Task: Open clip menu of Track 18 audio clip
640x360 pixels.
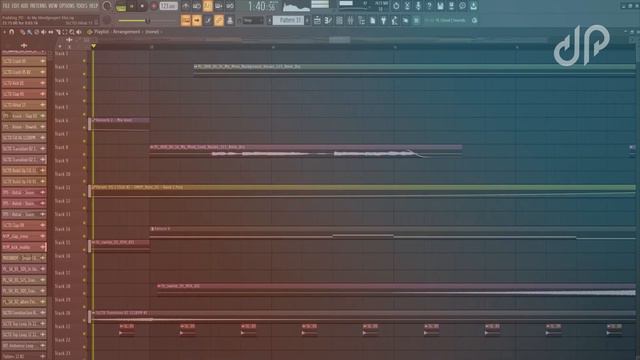Action: coord(159,286)
